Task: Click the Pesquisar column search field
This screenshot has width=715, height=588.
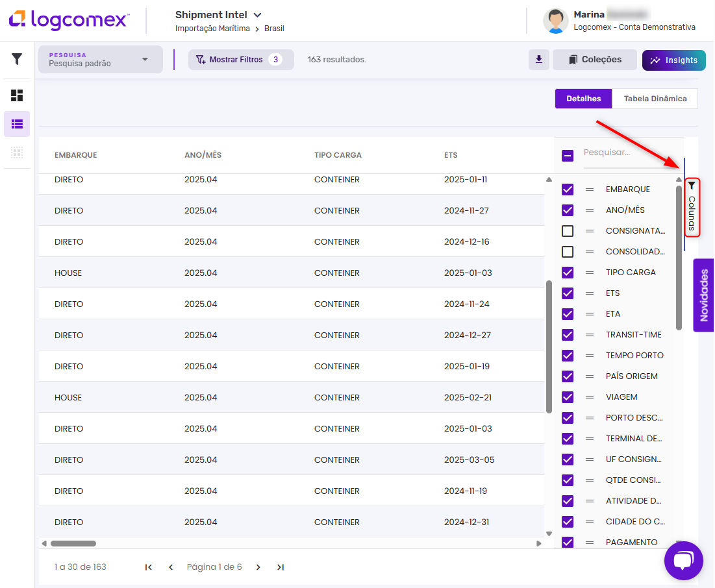Action: pos(630,153)
